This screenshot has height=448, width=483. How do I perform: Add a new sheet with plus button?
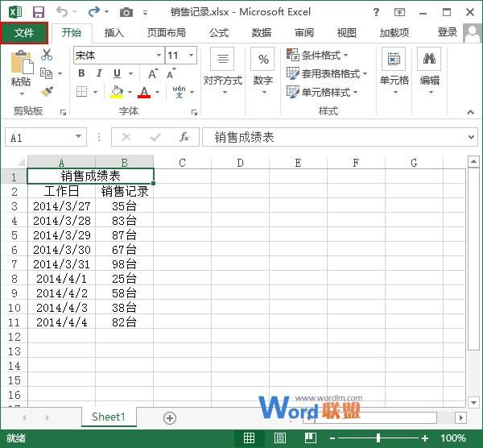point(170,418)
